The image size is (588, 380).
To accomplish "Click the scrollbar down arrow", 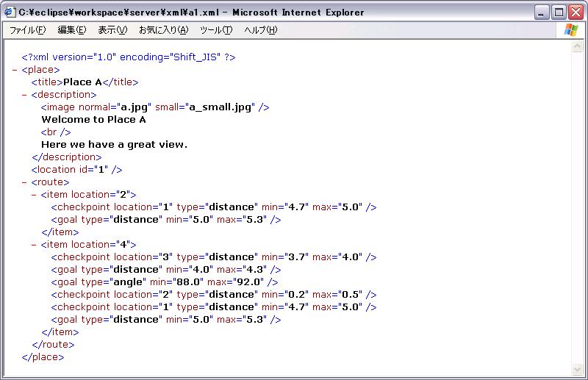I will pos(578,369).
